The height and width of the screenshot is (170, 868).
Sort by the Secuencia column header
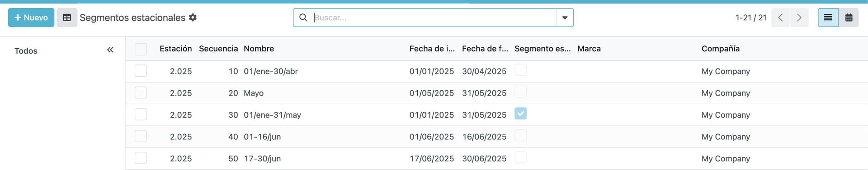(x=218, y=49)
